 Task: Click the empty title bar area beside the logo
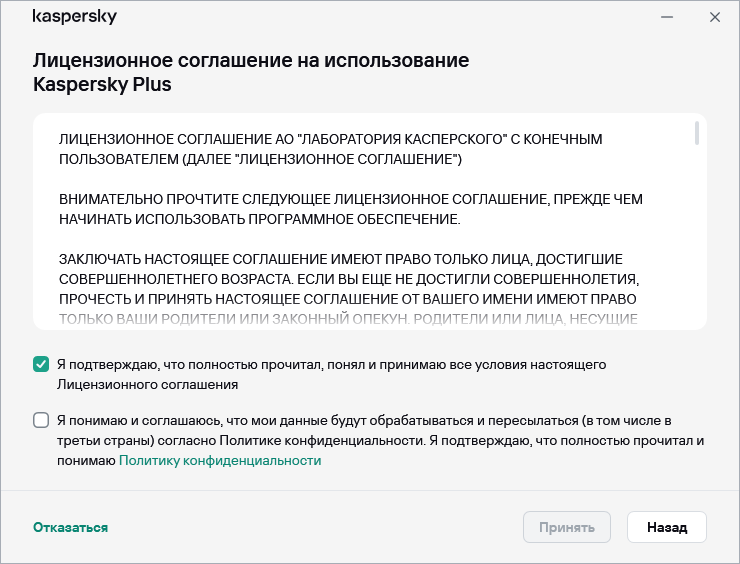(x=380, y=17)
